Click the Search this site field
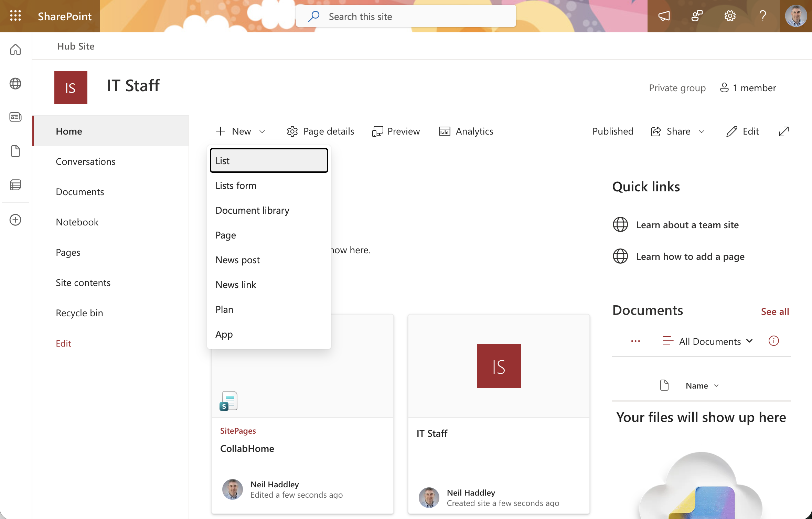The height and width of the screenshot is (519, 812). [x=406, y=16]
